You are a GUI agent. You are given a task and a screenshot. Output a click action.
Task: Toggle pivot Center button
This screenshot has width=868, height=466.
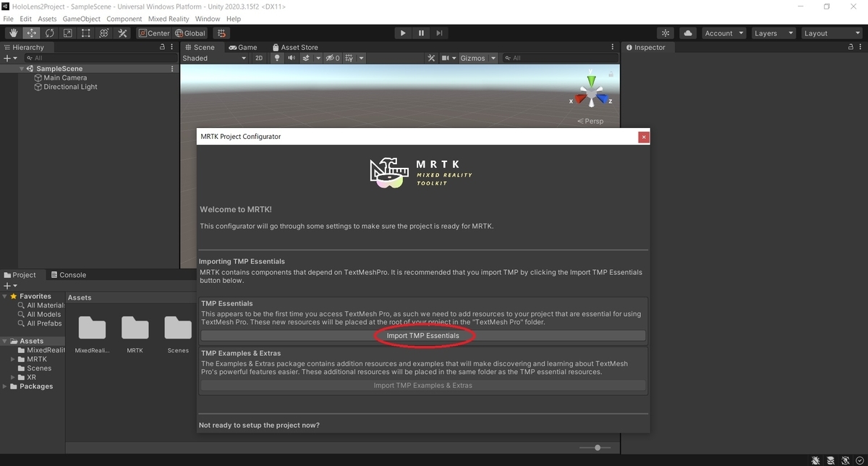(x=154, y=33)
